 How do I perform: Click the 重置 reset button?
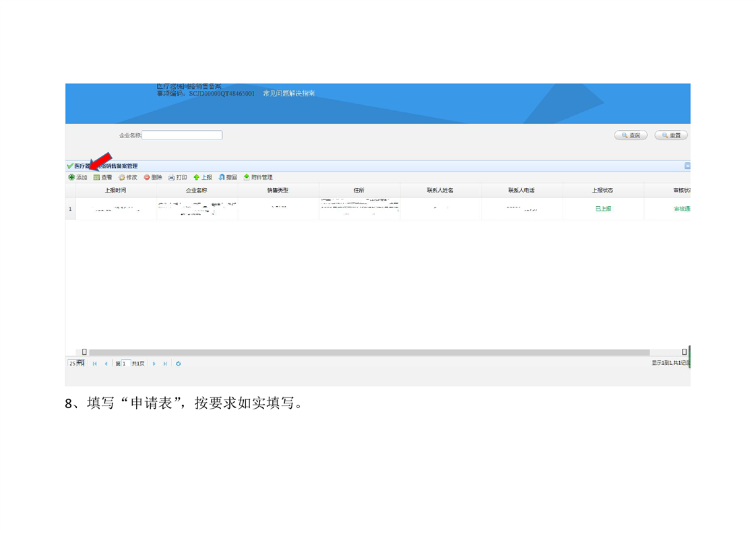(x=671, y=135)
